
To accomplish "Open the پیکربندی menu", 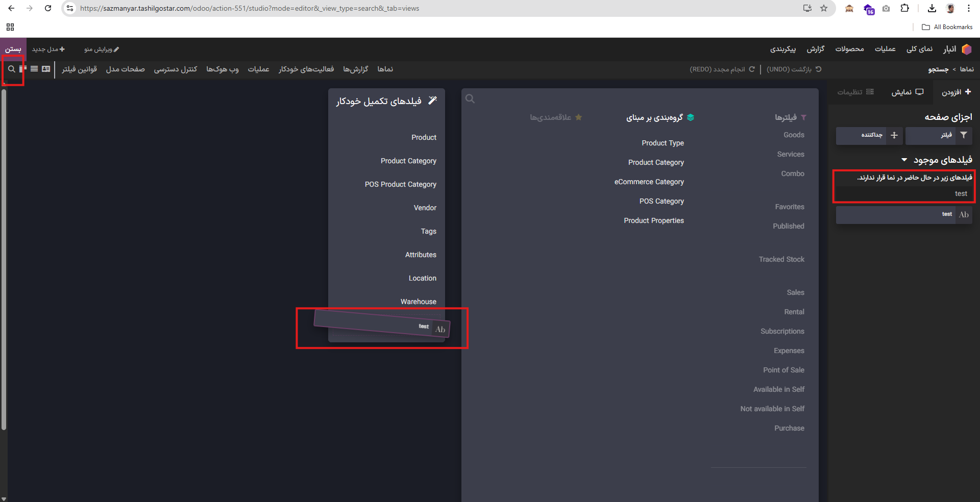I will 782,49.
